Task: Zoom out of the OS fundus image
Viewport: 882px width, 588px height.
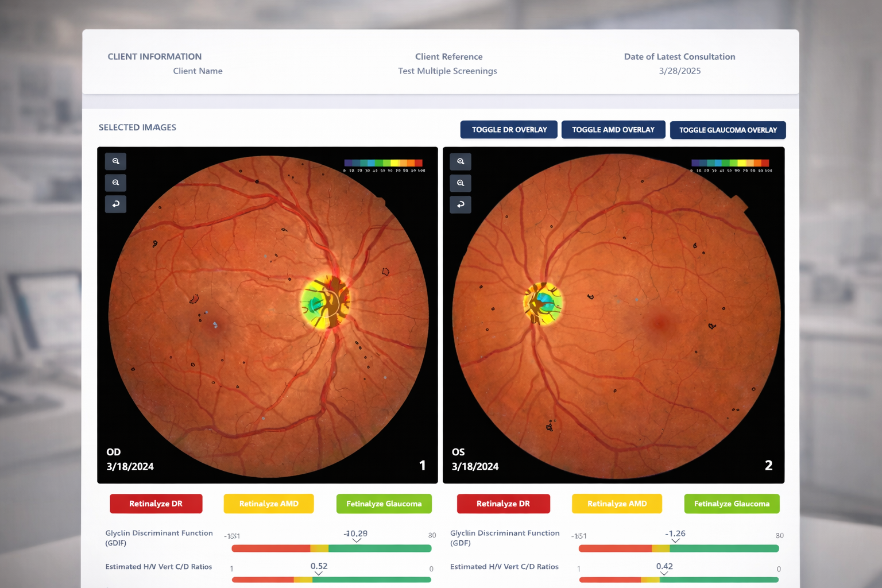Action: (x=461, y=183)
